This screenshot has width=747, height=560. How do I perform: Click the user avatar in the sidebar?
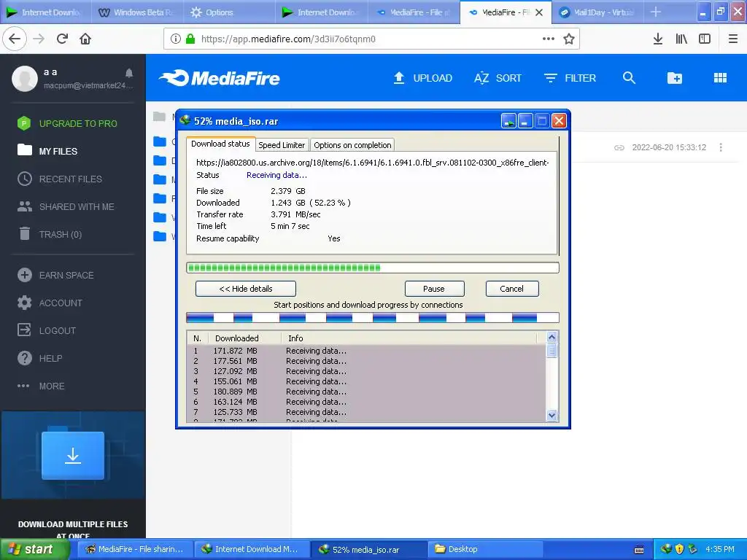25,79
